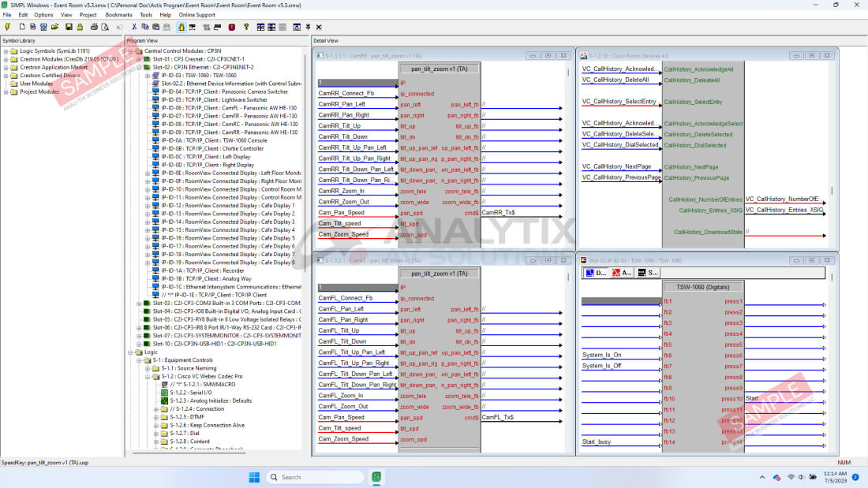Collapse the S-1.2 : Cisco VC Webex Codec Pro folder

click(148, 376)
